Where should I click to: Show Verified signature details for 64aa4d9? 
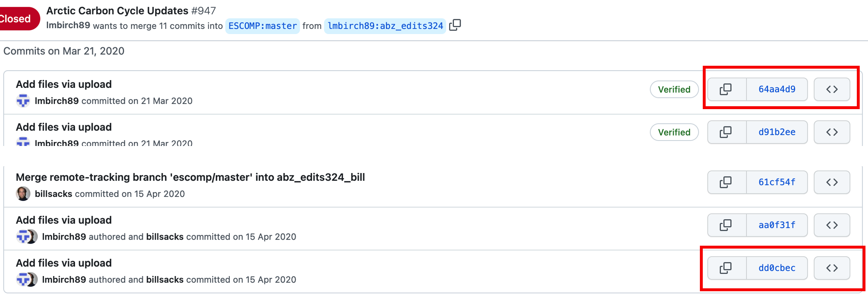(x=674, y=90)
